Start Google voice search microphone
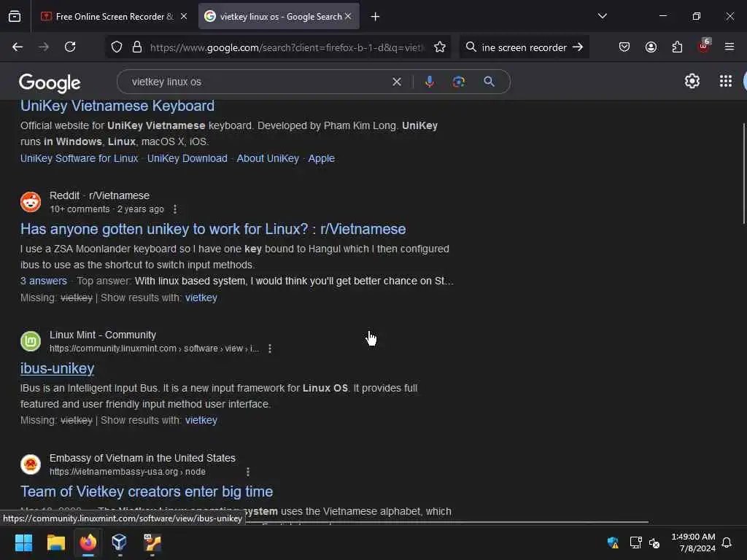Screen dimensions: 747x560 [429, 82]
